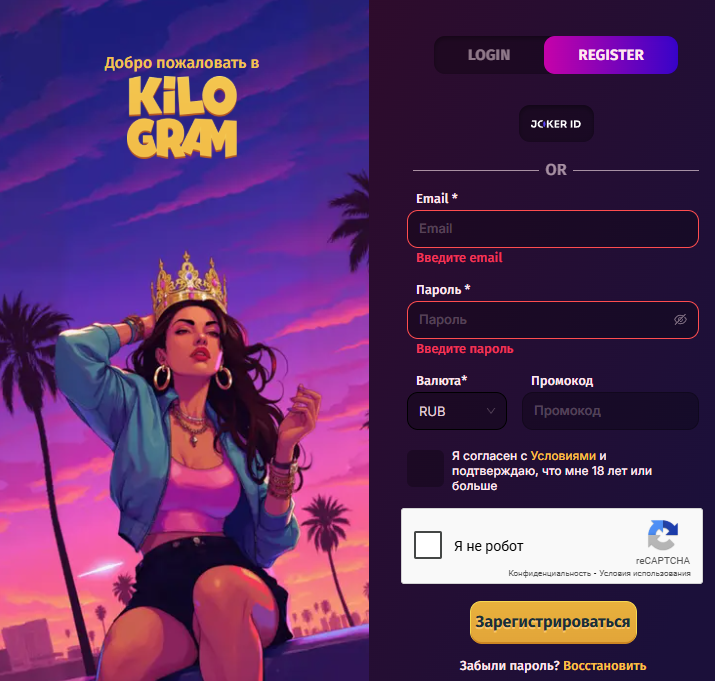
Task: Open the Условиями terms link
Action: point(563,456)
